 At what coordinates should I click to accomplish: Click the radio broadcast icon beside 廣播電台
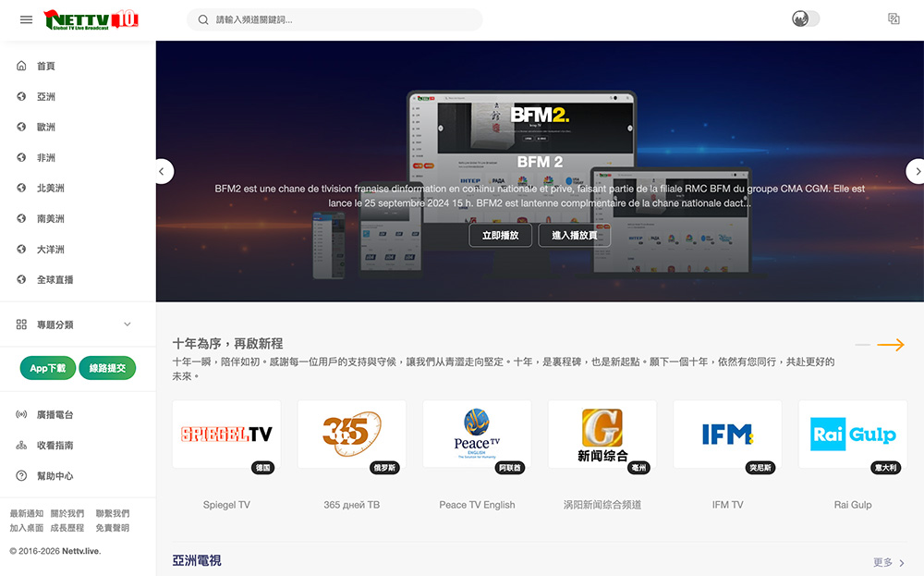click(21, 414)
